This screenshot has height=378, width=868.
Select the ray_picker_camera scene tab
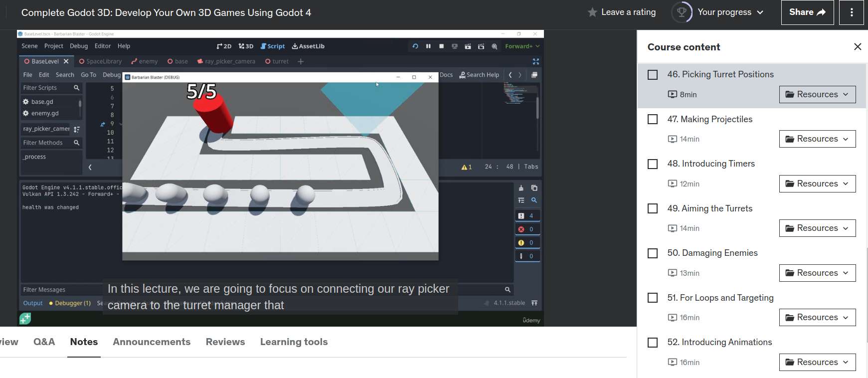tap(226, 61)
